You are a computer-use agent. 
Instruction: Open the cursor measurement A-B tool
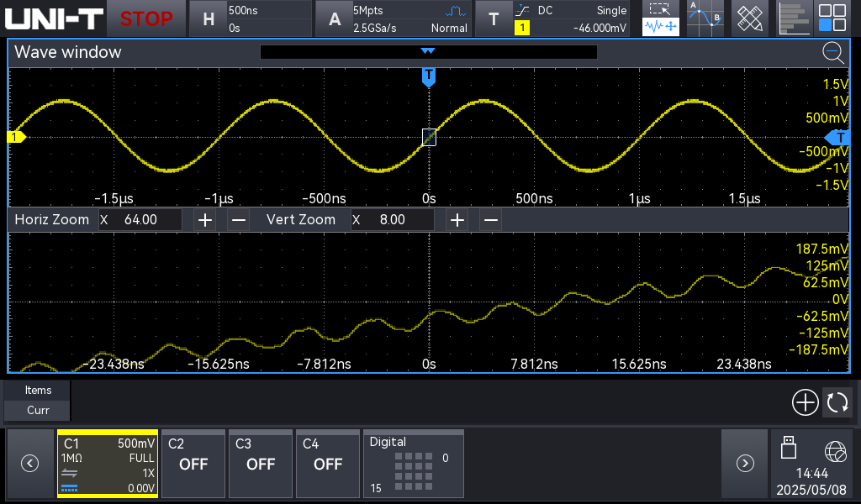pos(705,18)
